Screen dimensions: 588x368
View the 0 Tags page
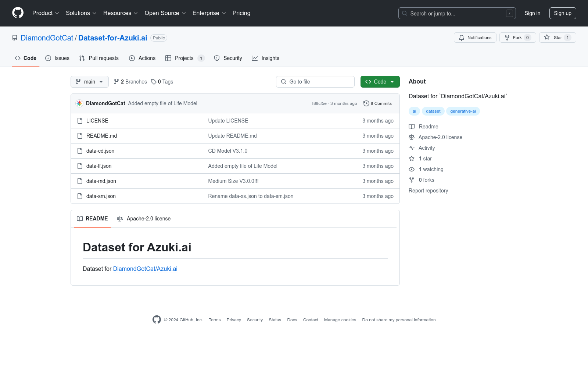tap(162, 82)
